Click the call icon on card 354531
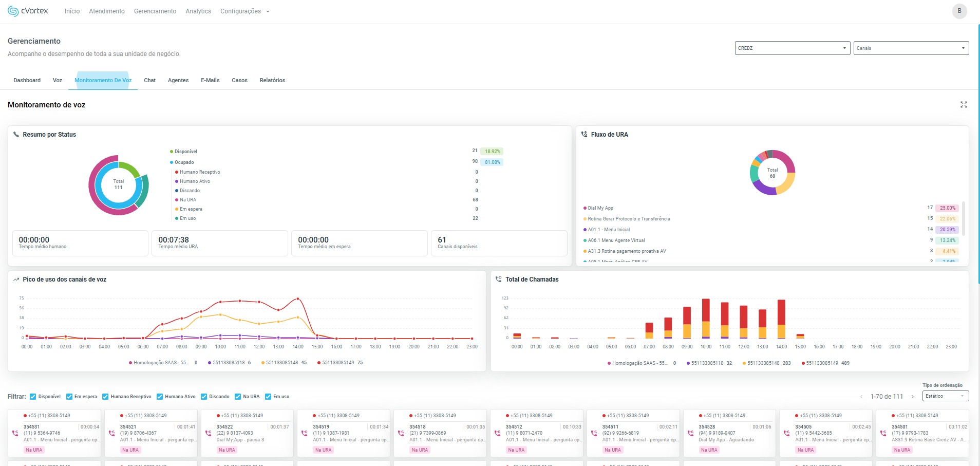980x466 pixels. 15,433
